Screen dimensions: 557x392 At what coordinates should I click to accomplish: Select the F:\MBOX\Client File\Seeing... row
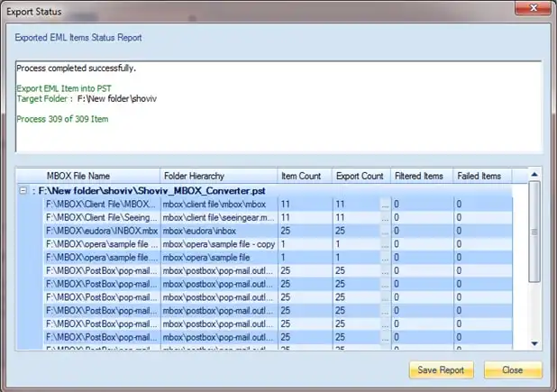pos(278,217)
